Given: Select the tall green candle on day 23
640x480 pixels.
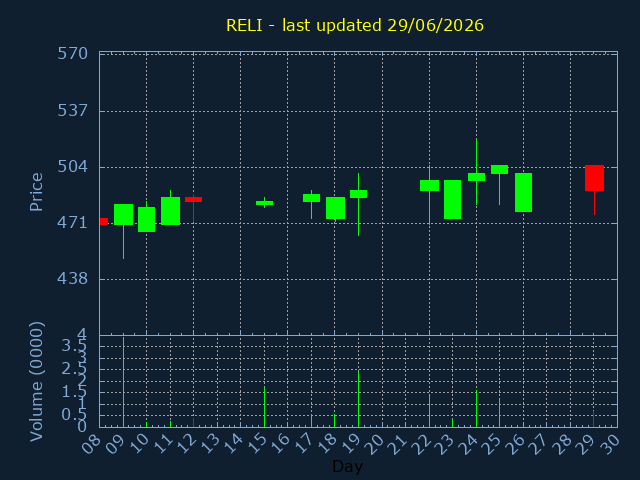Looking at the screenshot, I should pos(453,200).
